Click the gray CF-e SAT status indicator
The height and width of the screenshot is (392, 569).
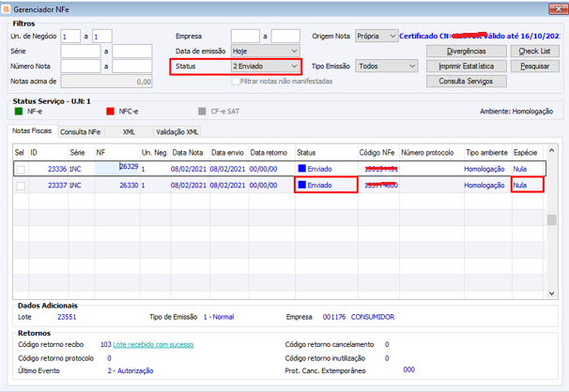pyautogui.click(x=202, y=112)
